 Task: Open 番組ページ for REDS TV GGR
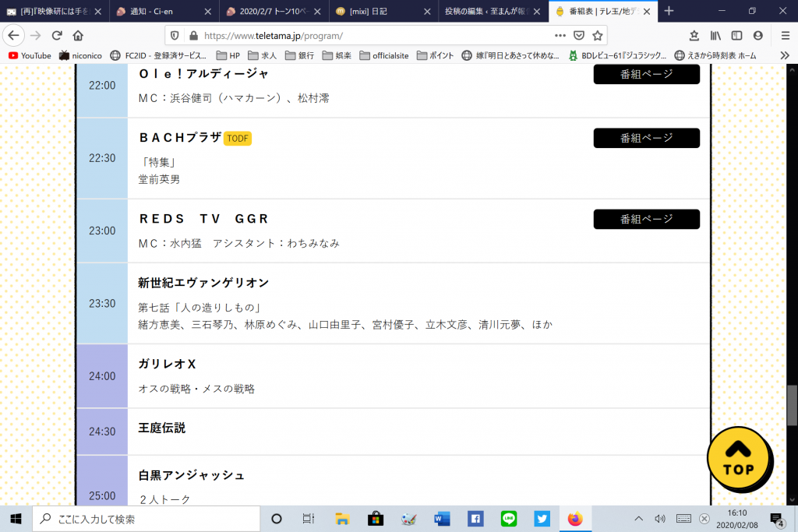pyautogui.click(x=646, y=219)
